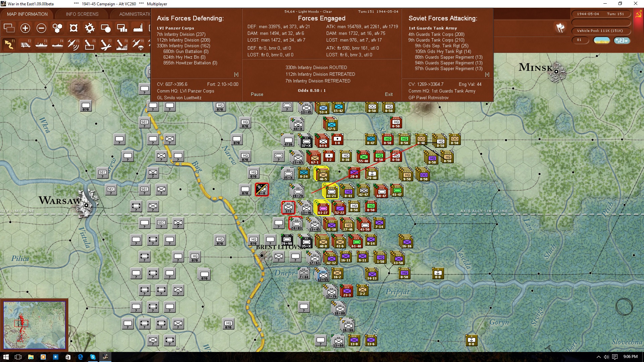The image size is (644, 362).
Task: Show factory locations icon
Action: (138, 28)
